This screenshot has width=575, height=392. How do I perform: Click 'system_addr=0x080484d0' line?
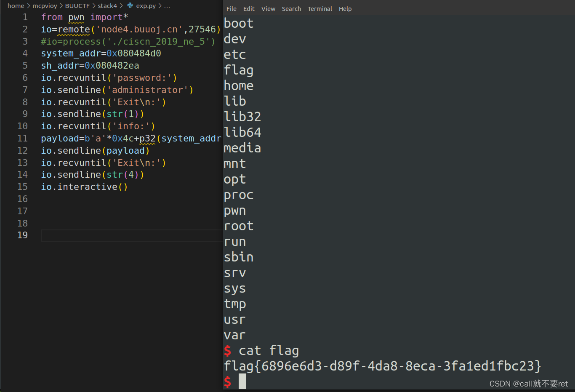point(101,53)
